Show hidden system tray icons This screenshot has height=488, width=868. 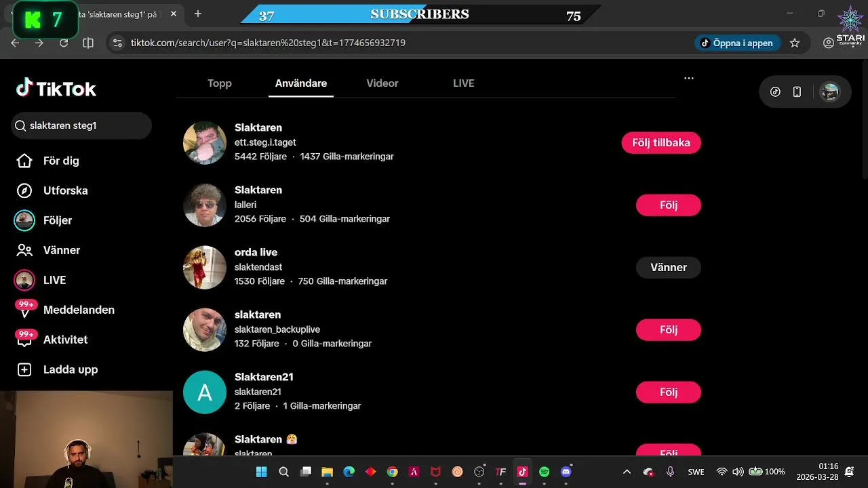click(627, 472)
